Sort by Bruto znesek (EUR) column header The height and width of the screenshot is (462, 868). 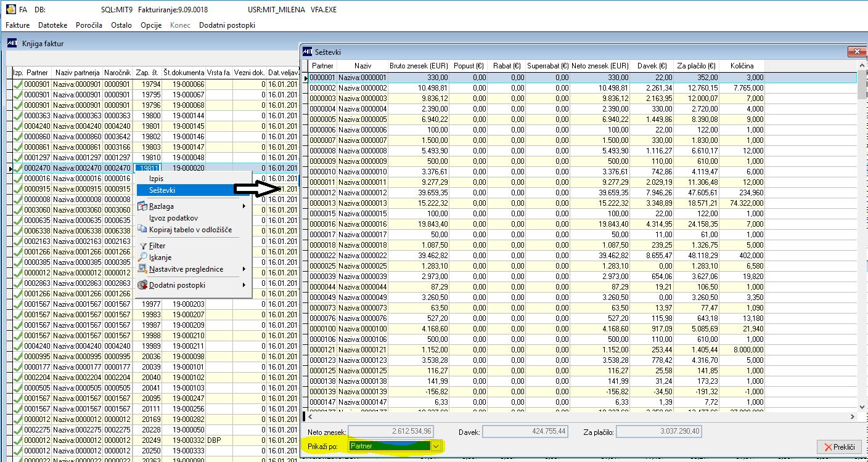click(417, 66)
